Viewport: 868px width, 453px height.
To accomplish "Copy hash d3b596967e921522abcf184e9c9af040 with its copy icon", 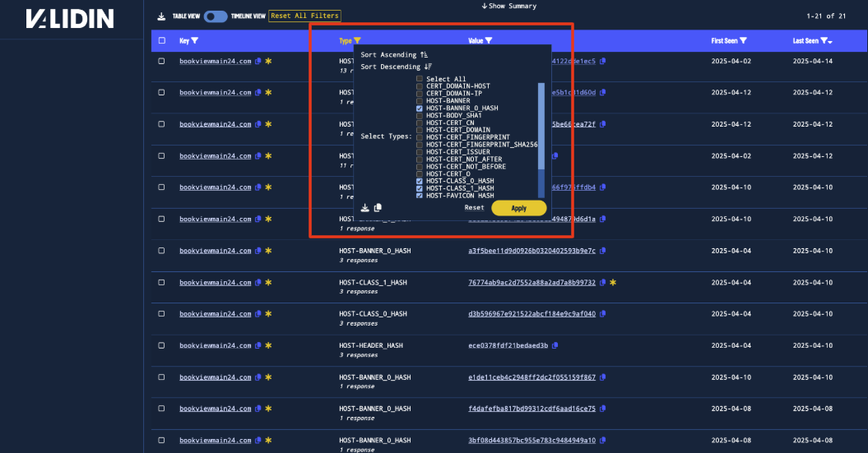I will 603,313.
